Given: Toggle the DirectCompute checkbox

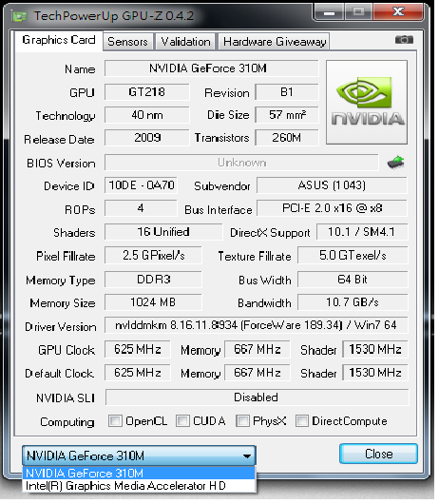Looking at the screenshot, I should point(302,420).
